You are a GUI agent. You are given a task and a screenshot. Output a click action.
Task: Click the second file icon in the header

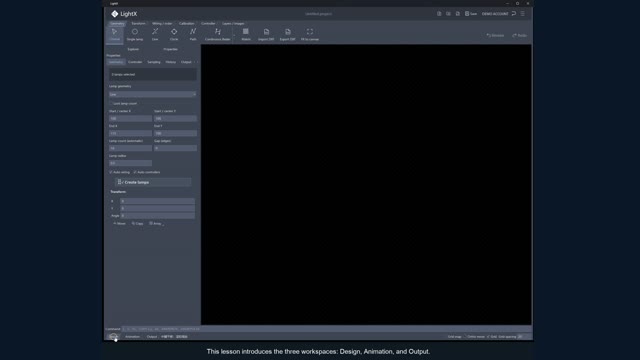pyautogui.click(x=448, y=13)
